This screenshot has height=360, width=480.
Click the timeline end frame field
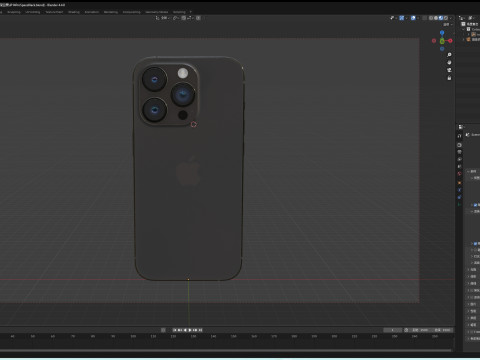click(443, 330)
